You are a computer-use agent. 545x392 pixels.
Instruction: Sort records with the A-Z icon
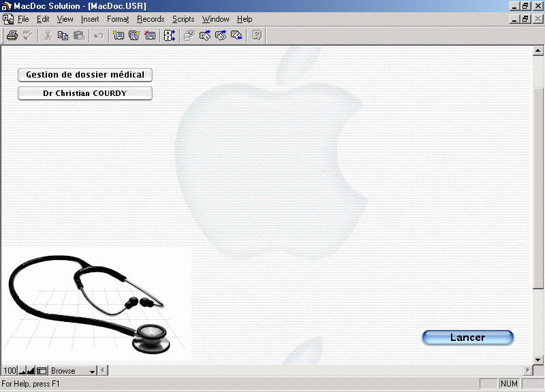tap(169, 35)
